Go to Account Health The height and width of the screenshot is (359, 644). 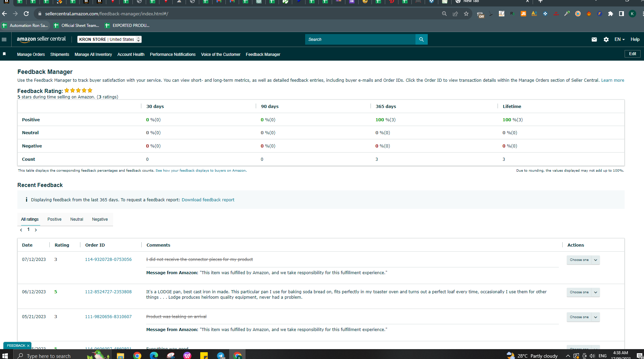pyautogui.click(x=131, y=54)
